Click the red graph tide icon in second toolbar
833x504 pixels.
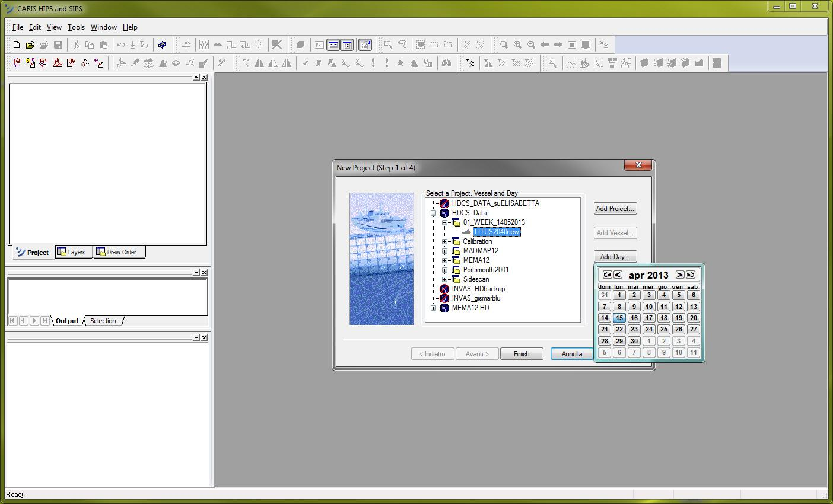pyautogui.click(x=58, y=63)
